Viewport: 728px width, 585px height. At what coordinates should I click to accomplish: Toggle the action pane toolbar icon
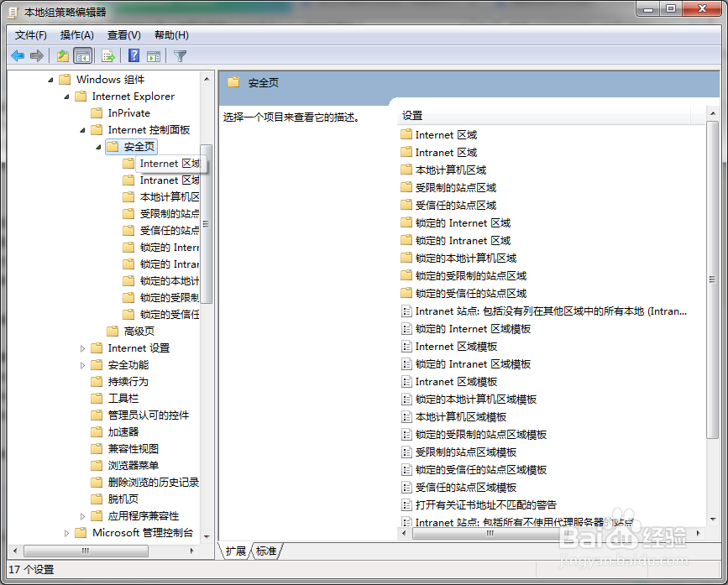pyautogui.click(x=154, y=56)
